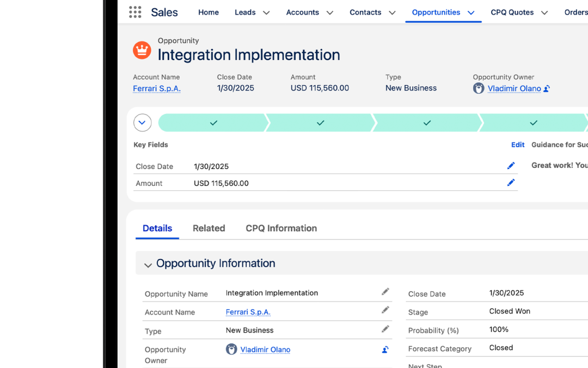Click pencil icon beside Type New Business
Image resolution: width=588 pixels, height=368 pixels.
(x=385, y=329)
